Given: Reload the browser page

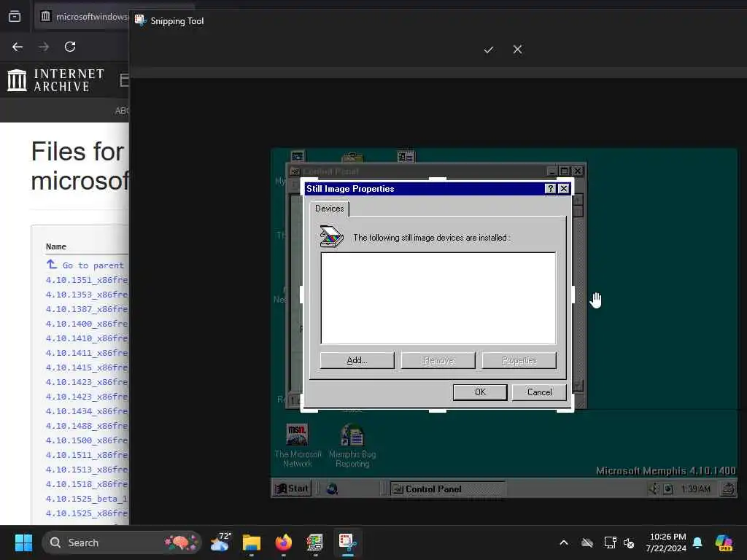Looking at the screenshot, I should 70,47.
